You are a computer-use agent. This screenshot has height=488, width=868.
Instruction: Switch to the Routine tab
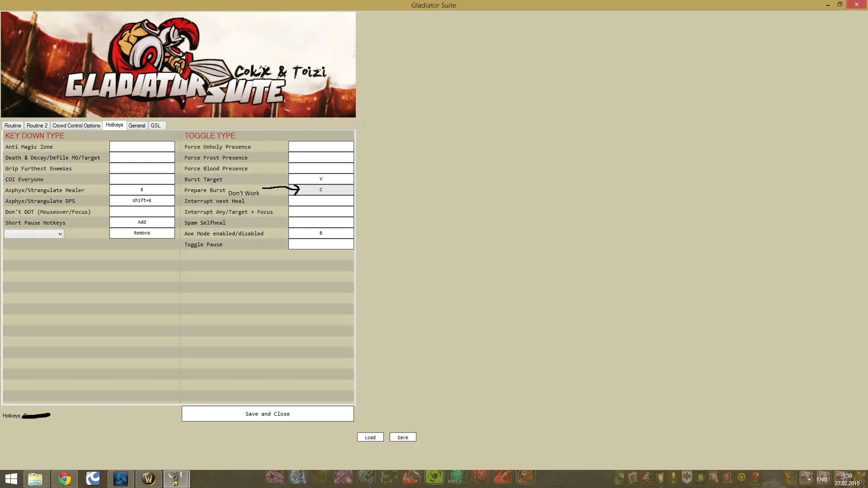coord(13,126)
